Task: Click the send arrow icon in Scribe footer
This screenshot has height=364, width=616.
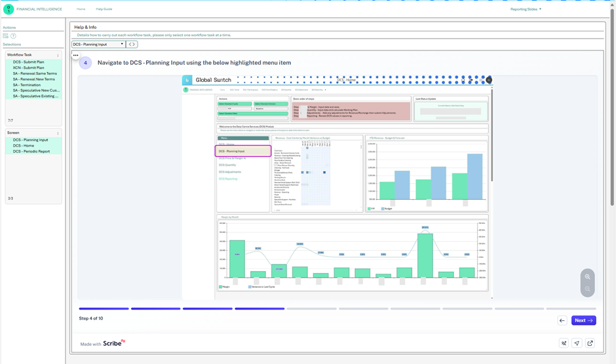Action: coord(577,343)
